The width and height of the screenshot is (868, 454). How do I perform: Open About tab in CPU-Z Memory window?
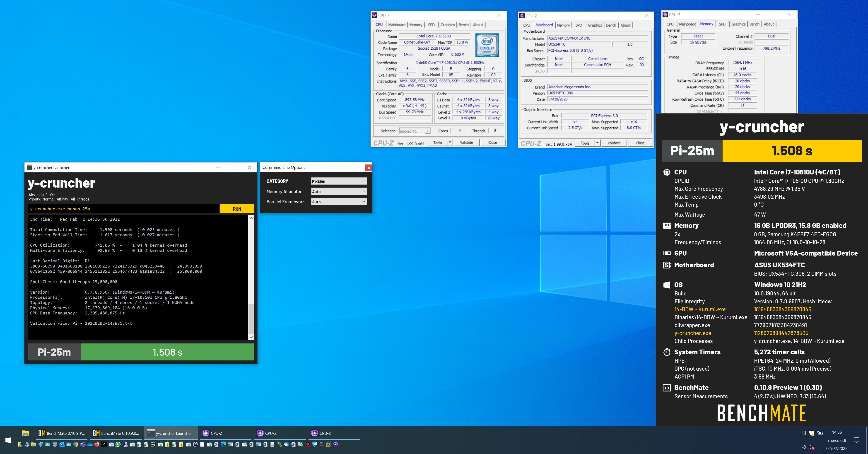(769, 24)
